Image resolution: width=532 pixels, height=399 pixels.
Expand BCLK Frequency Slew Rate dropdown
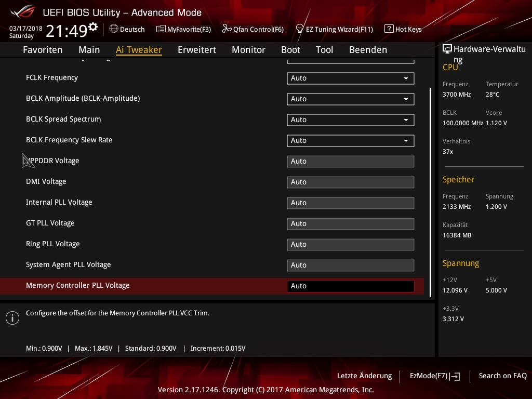click(351, 140)
